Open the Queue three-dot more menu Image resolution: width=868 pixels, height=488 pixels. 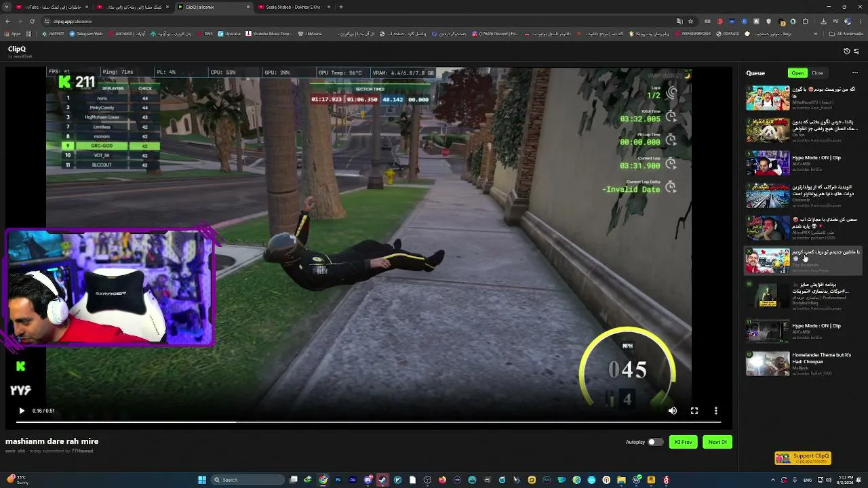pos(854,73)
